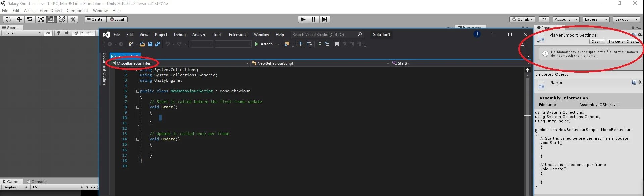The width and height of the screenshot is (644, 196).
Task: Open scene effects dropdown arrow
Action: (82, 33)
